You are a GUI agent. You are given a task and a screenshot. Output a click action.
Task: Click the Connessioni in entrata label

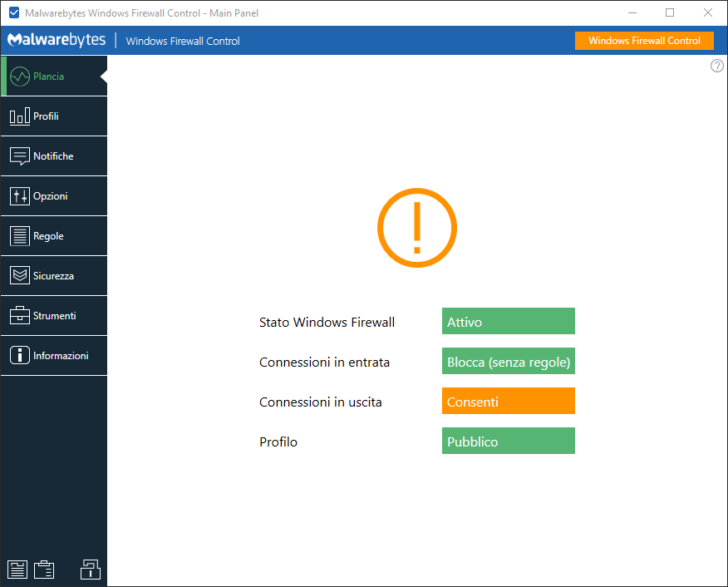click(324, 362)
